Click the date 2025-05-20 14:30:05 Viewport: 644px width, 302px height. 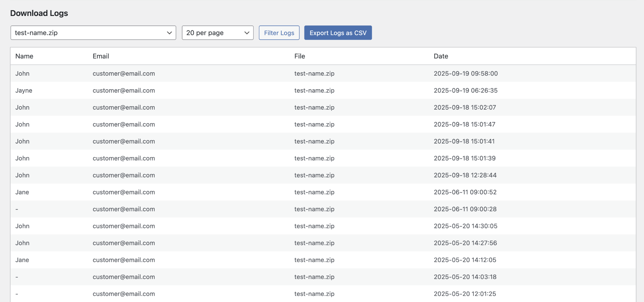(465, 226)
